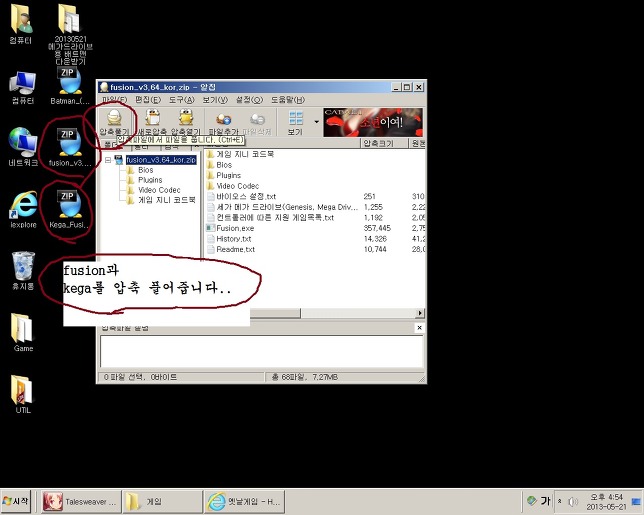Open the 파일(F) menu

(x=115, y=100)
